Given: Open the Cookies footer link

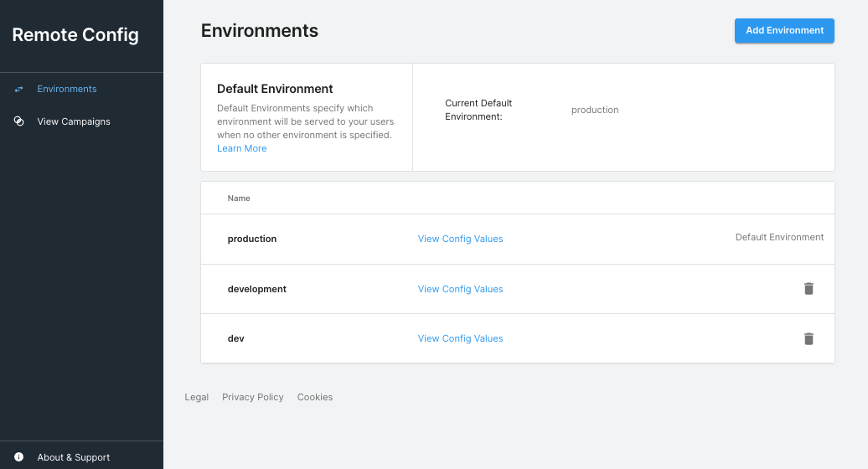Looking at the screenshot, I should (x=315, y=397).
